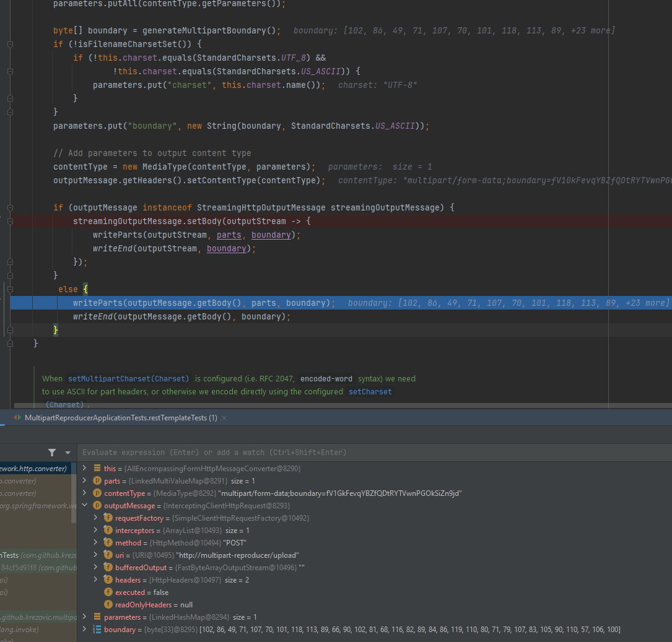This screenshot has width=672, height=642.
Task: Click the parameter icon beside 'parts'
Action: tap(97, 480)
